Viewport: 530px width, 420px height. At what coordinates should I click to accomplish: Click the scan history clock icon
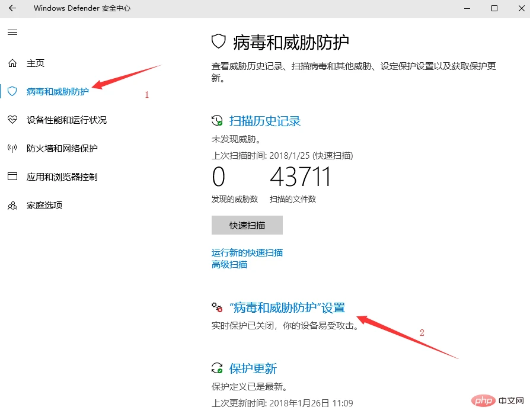point(217,120)
